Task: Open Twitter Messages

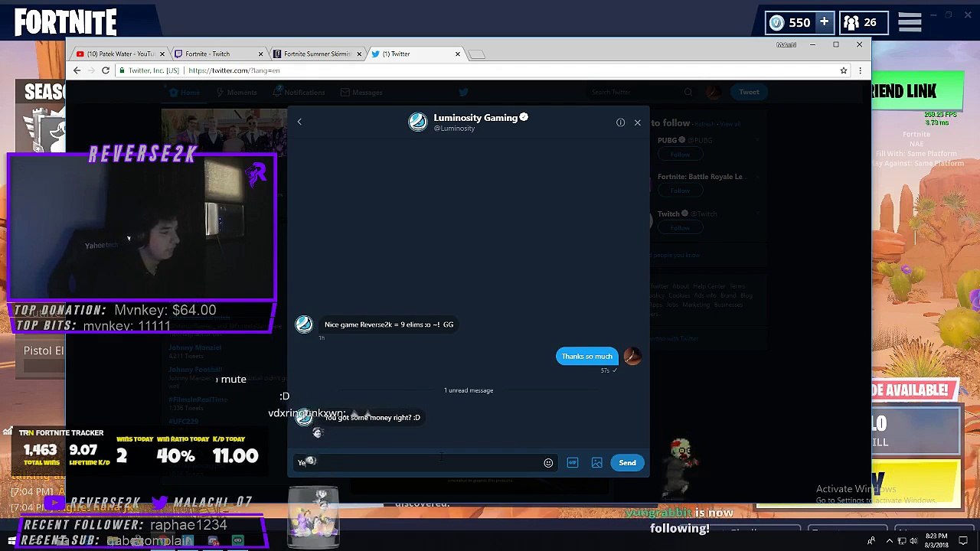Action: [361, 93]
